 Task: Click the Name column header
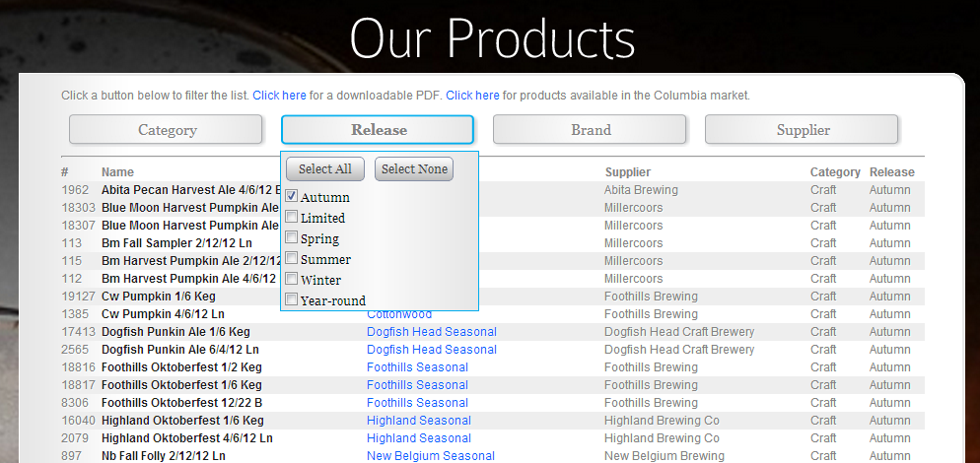[117, 171]
